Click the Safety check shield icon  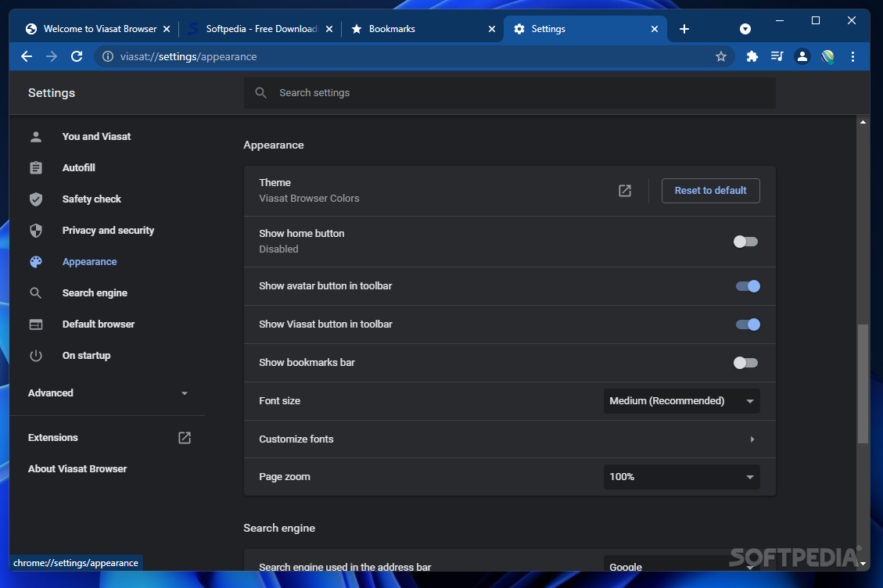(x=36, y=199)
